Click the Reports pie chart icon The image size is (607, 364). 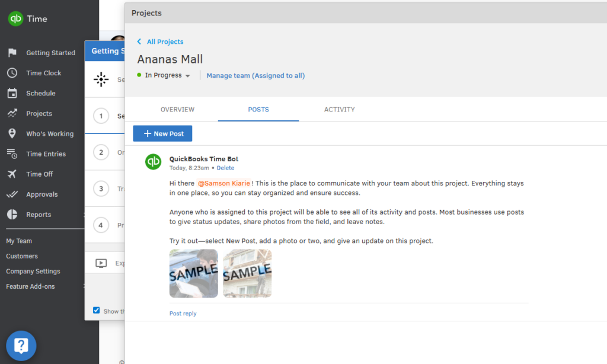(x=12, y=214)
